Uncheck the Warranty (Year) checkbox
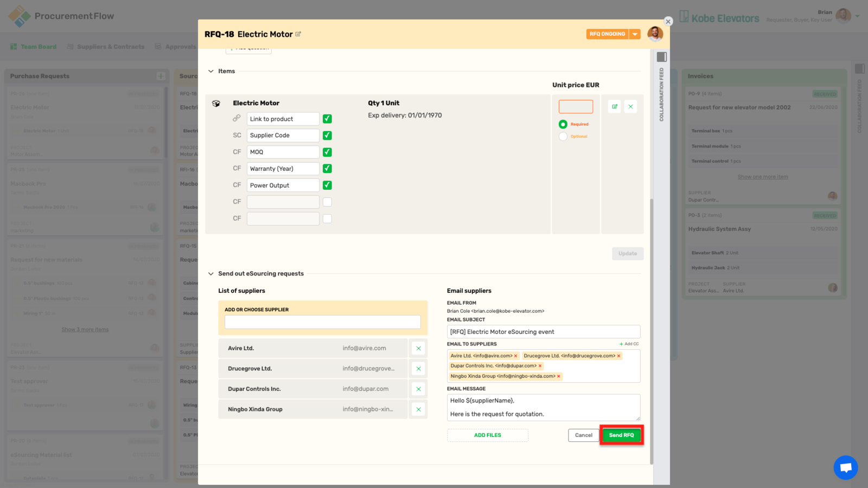Image resolution: width=868 pixels, height=488 pixels. [x=327, y=169]
